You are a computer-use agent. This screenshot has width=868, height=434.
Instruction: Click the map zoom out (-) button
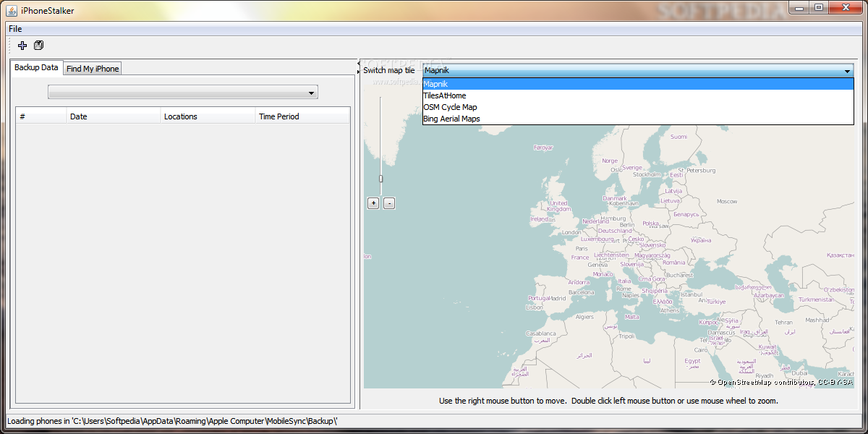389,203
